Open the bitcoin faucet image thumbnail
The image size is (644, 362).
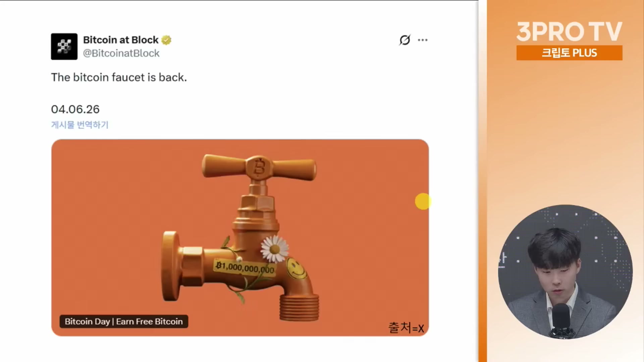click(240, 238)
